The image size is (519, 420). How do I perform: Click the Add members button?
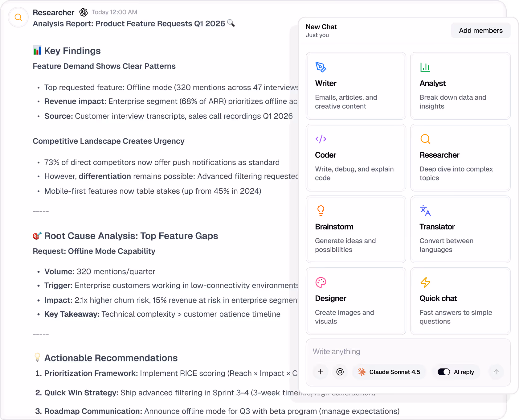point(480,30)
